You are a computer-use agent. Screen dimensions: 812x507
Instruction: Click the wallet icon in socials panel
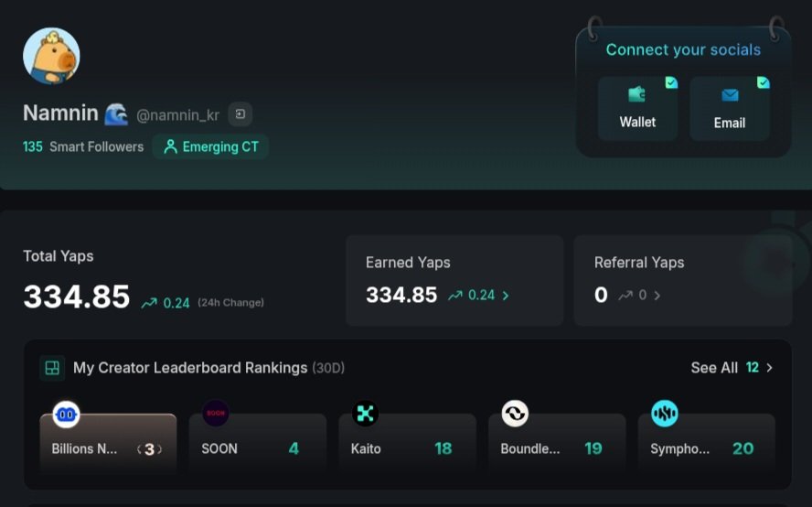[x=637, y=94]
